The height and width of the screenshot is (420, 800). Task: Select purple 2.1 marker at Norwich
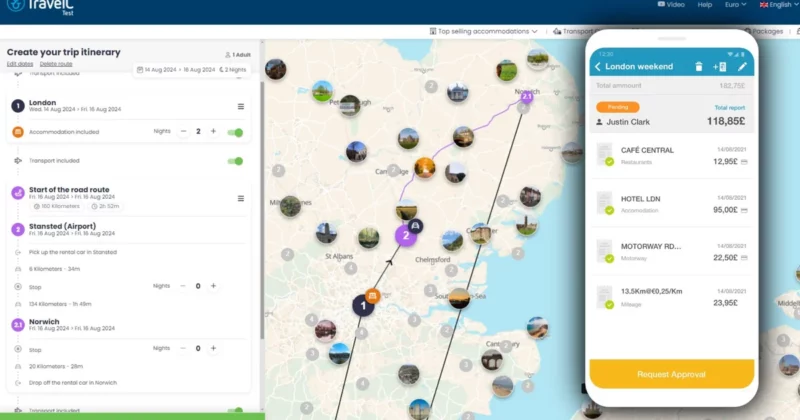tap(527, 96)
